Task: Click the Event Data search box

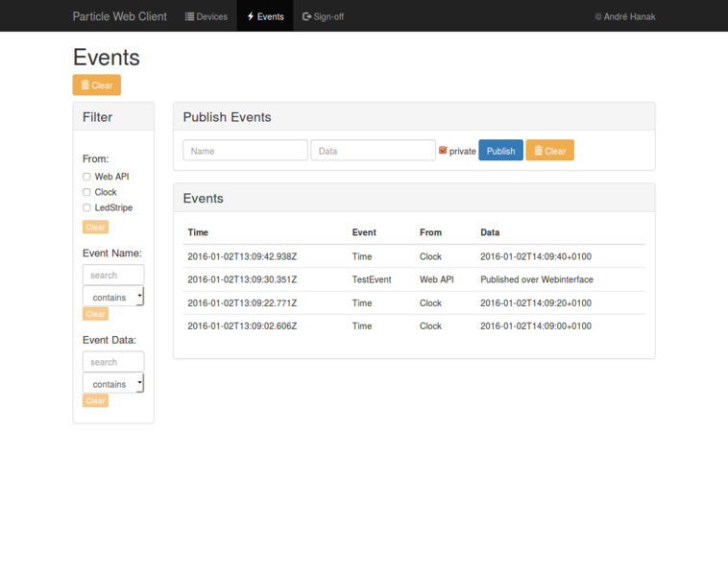Action: (113, 362)
